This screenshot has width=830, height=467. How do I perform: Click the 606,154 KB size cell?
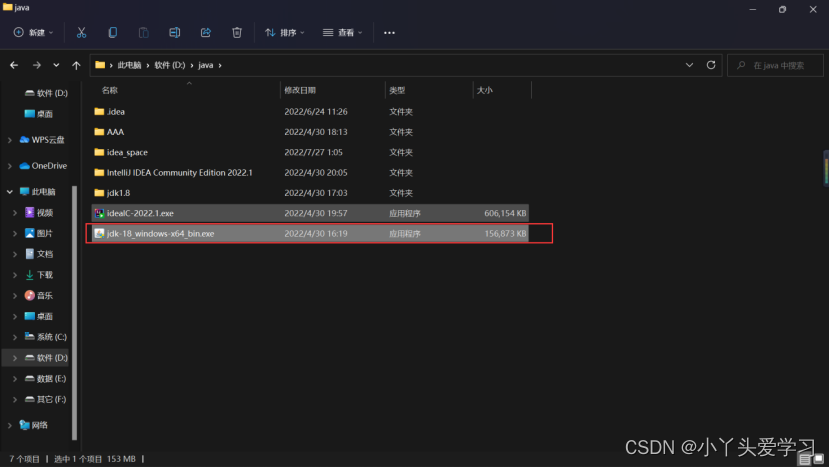point(505,213)
